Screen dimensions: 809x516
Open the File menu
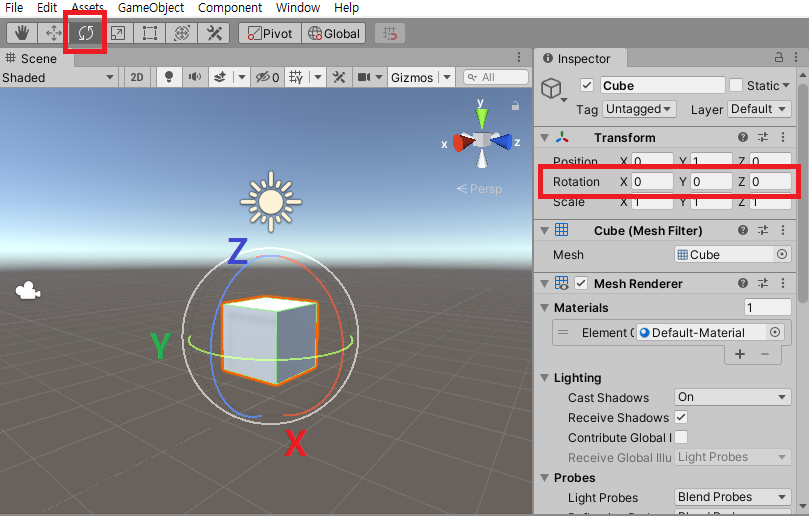14,8
